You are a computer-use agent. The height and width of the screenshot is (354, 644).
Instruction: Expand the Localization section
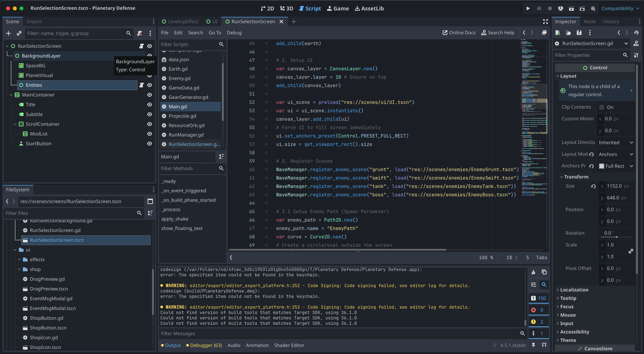coord(574,290)
